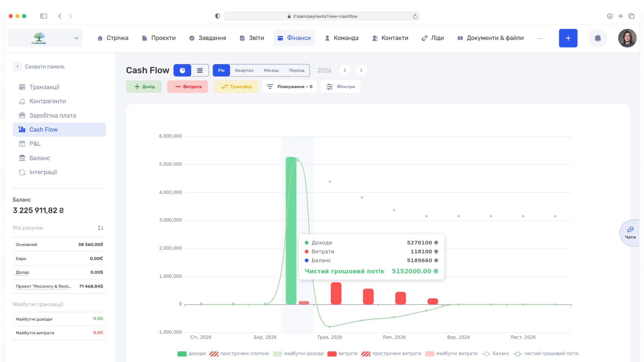The image size is (644, 362).
Task: Switch to list view
Action: [x=200, y=70]
